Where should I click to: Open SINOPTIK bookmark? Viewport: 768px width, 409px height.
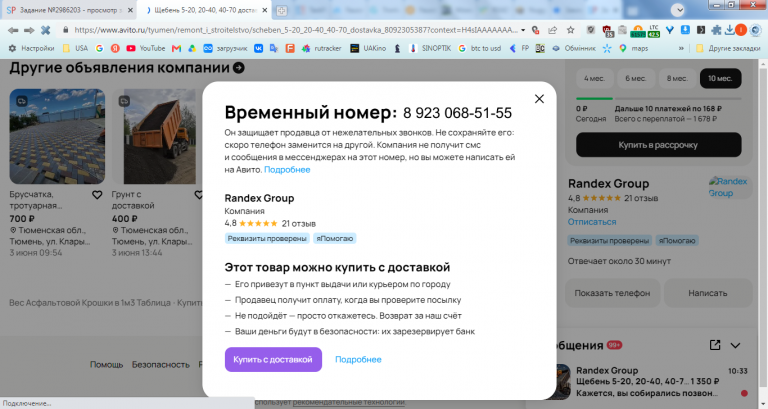430,48
